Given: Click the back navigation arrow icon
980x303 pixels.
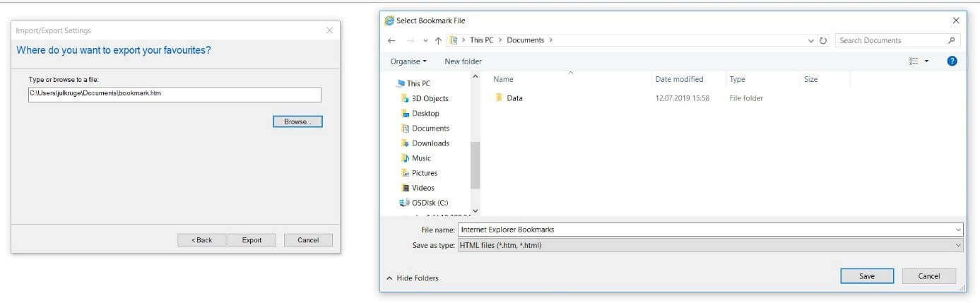Looking at the screenshot, I should 391,40.
